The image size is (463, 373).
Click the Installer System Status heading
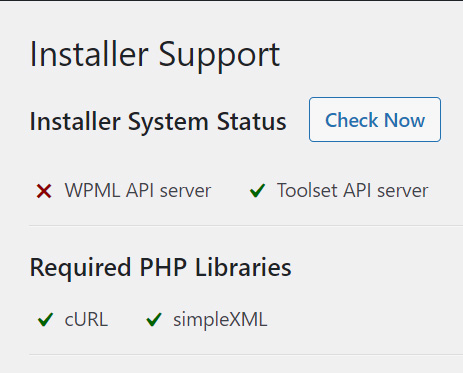point(158,122)
